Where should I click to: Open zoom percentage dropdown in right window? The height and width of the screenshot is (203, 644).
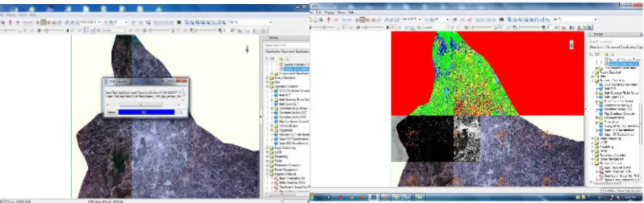[x=420, y=19]
